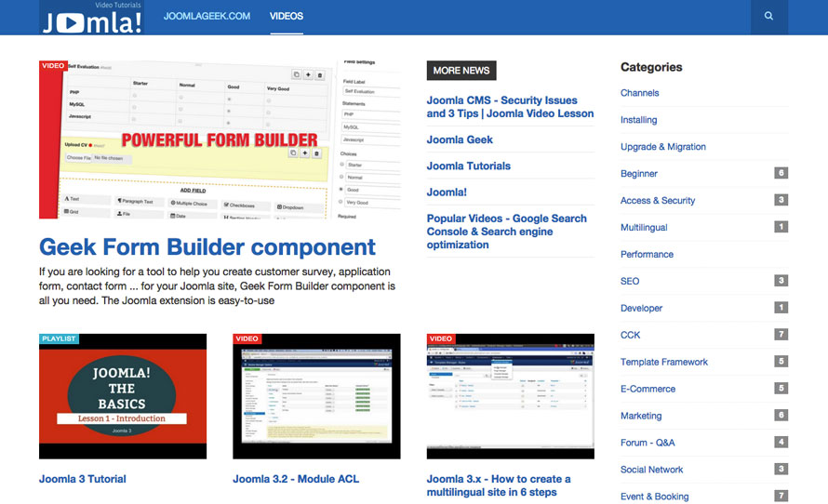The width and height of the screenshot is (828, 504).
Task: Open the Joomla 3 Tutorial title link
Action: point(83,479)
